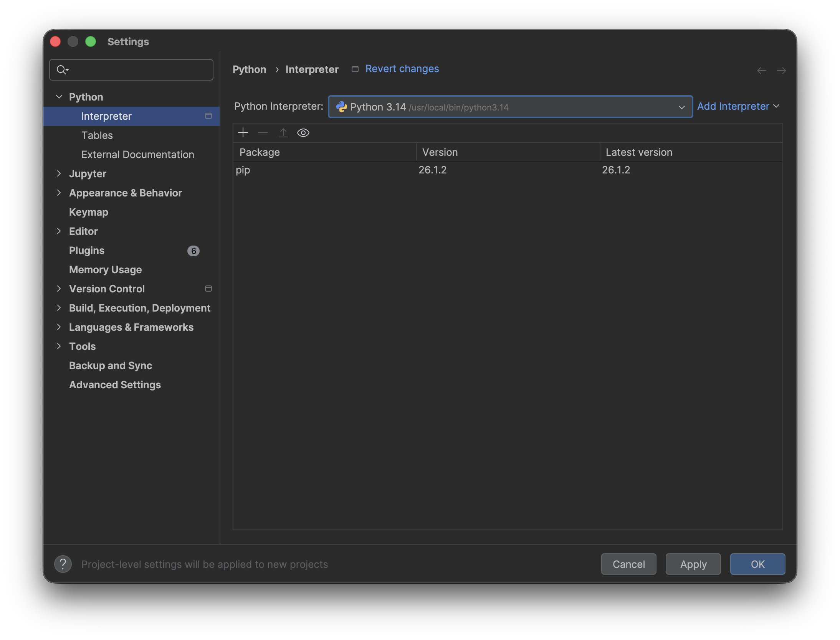
Task: Click the Version Control tree label
Action: [107, 289]
